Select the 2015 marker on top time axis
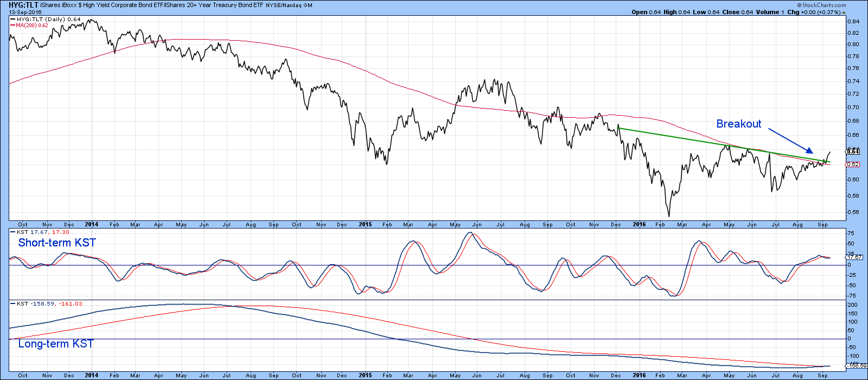The height and width of the screenshot is (380, 868). 365,224
